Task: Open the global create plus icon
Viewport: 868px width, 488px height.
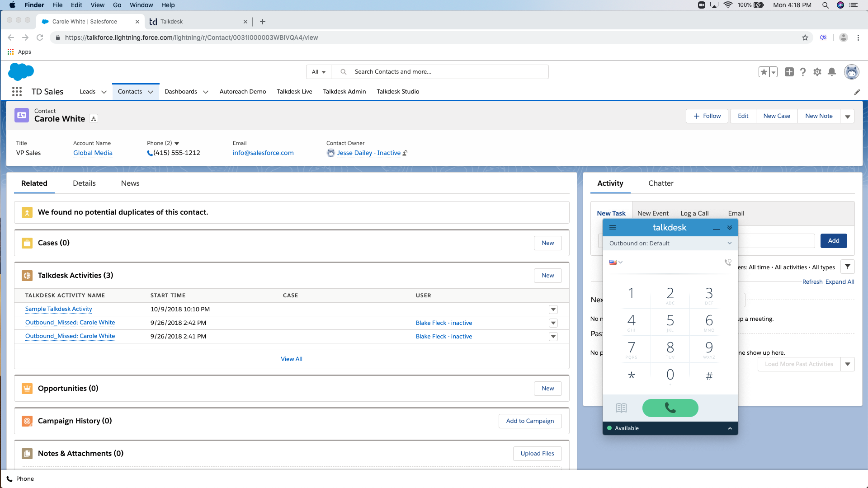Action: 789,72
